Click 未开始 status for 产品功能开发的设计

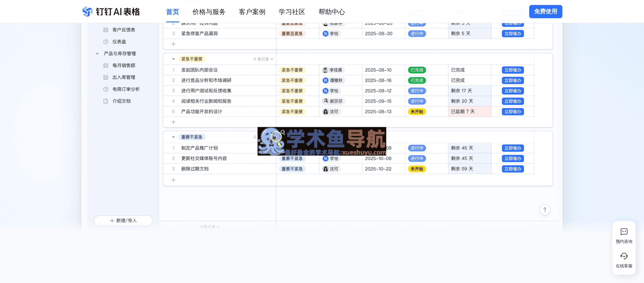tap(416, 112)
